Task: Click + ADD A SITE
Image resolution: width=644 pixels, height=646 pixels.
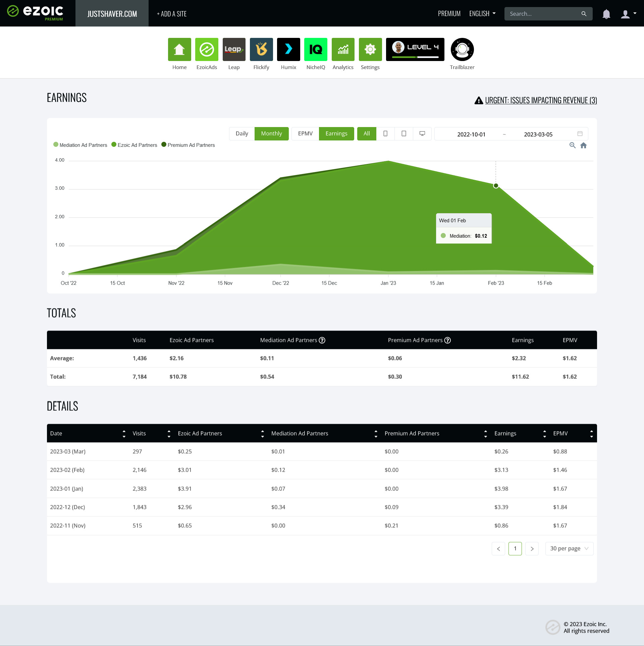Action: pyautogui.click(x=172, y=14)
